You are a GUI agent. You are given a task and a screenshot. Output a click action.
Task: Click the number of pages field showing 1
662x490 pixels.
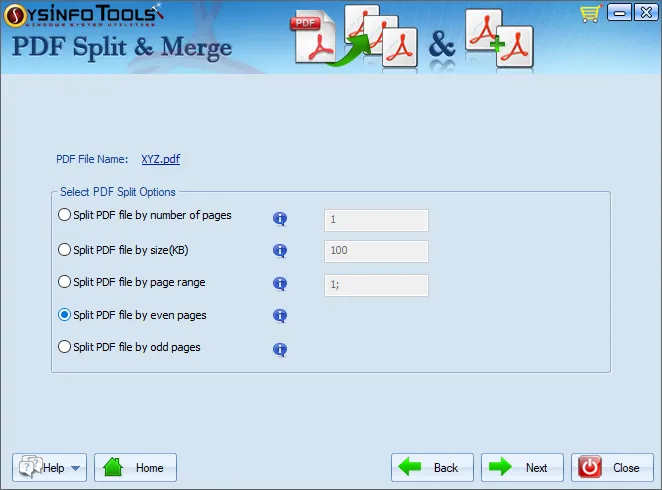(x=376, y=220)
